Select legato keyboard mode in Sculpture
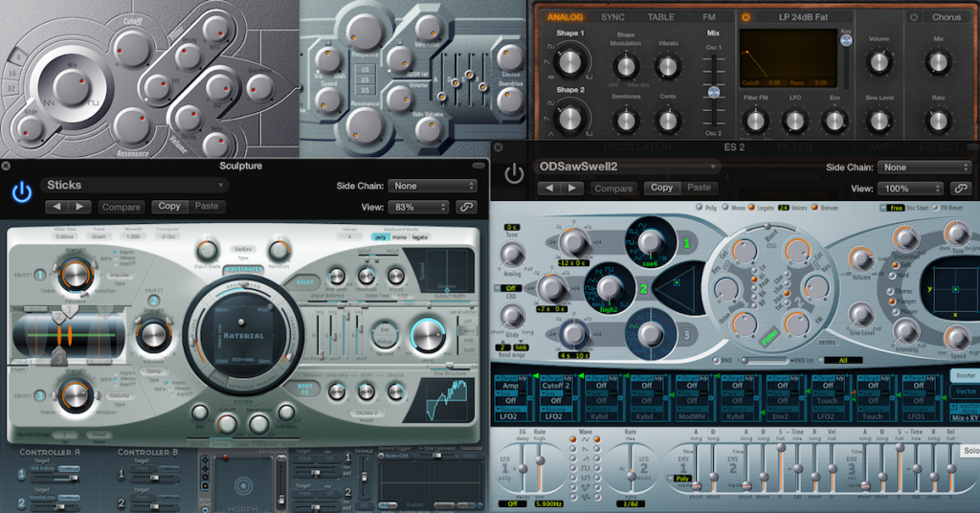This screenshot has height=513, width=980. 419,237
